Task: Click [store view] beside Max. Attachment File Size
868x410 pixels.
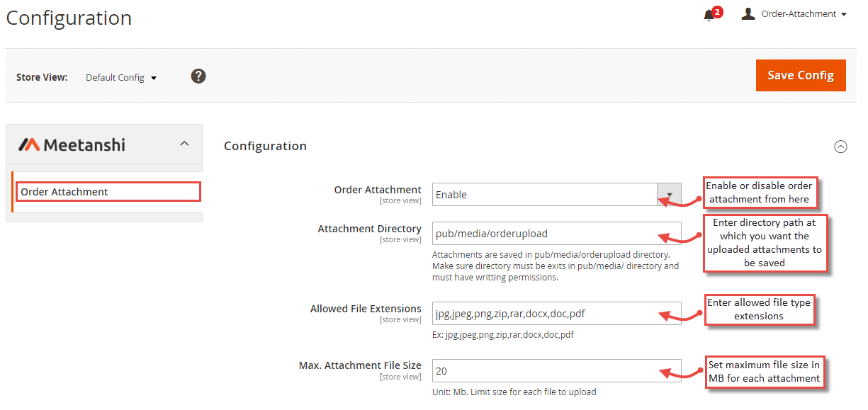Action: click(x=400, y=376)
